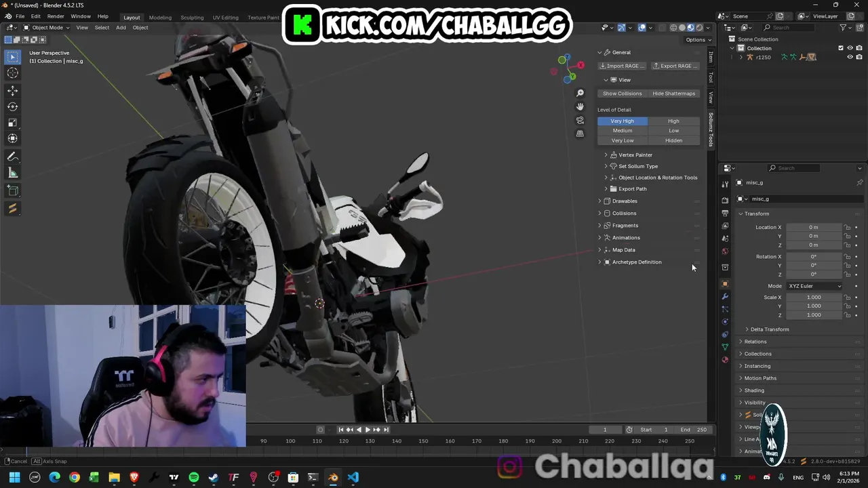Select the Move tool
The width and height of the screenshot is (868, 488).
point(13,91)
